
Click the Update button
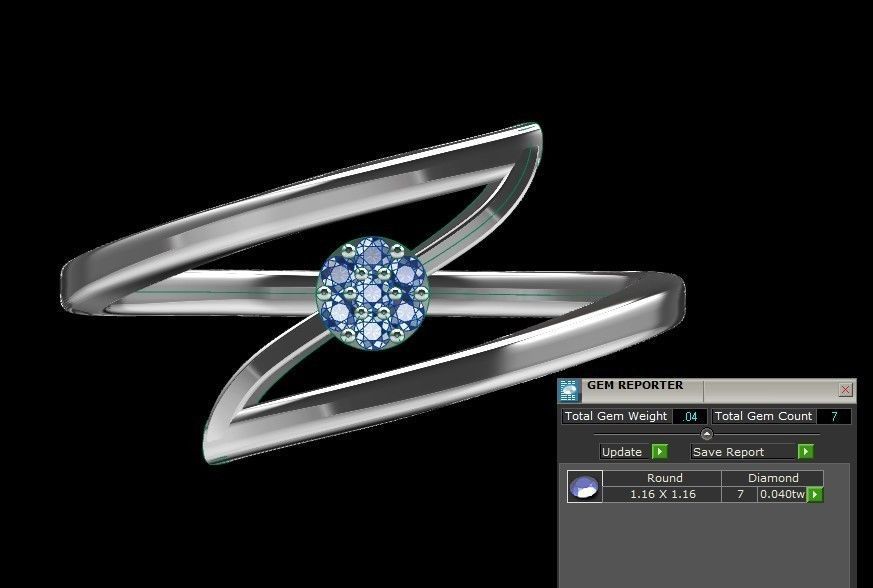625,452
